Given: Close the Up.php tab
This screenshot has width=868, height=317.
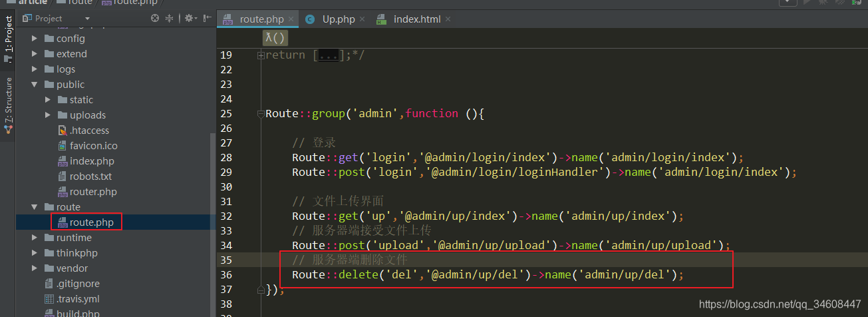Looking at the screenshot, I should coord(364,19).
